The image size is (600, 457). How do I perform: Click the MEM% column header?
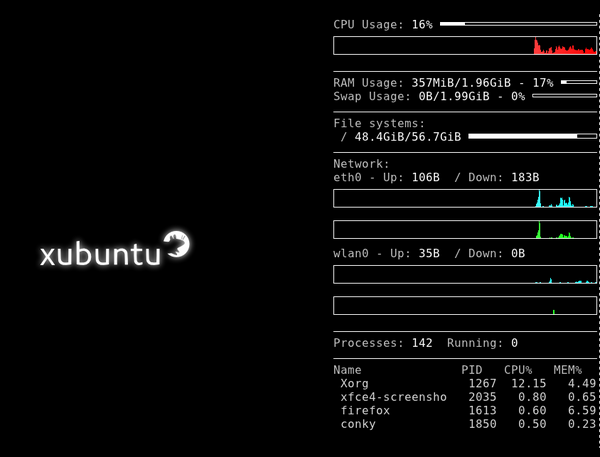(x=567, y=370)
